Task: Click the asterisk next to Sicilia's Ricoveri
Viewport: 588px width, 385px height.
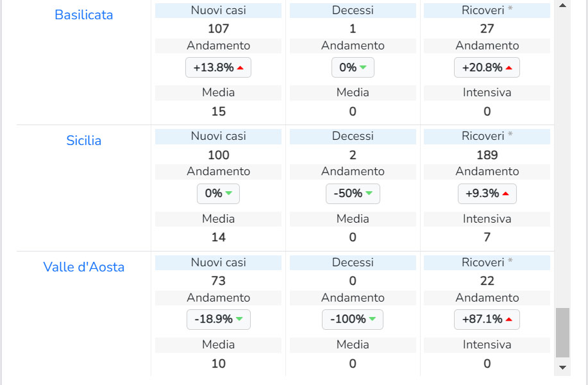Action: click(510, 135)
